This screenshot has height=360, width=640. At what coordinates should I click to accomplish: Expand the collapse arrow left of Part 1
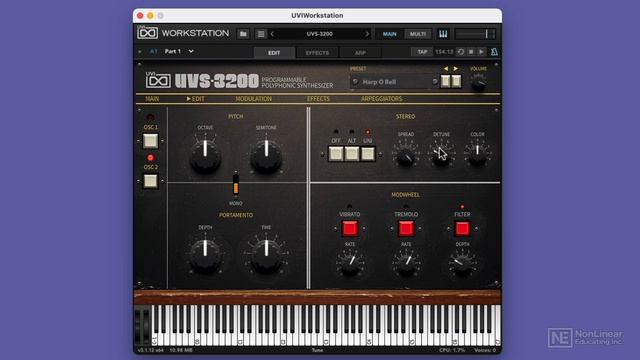[140, 52]
